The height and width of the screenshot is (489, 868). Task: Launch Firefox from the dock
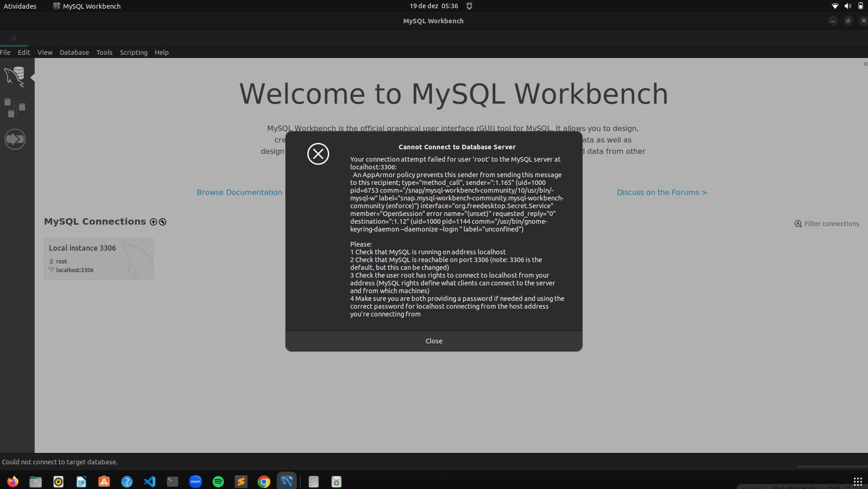[x=13, y=482]
